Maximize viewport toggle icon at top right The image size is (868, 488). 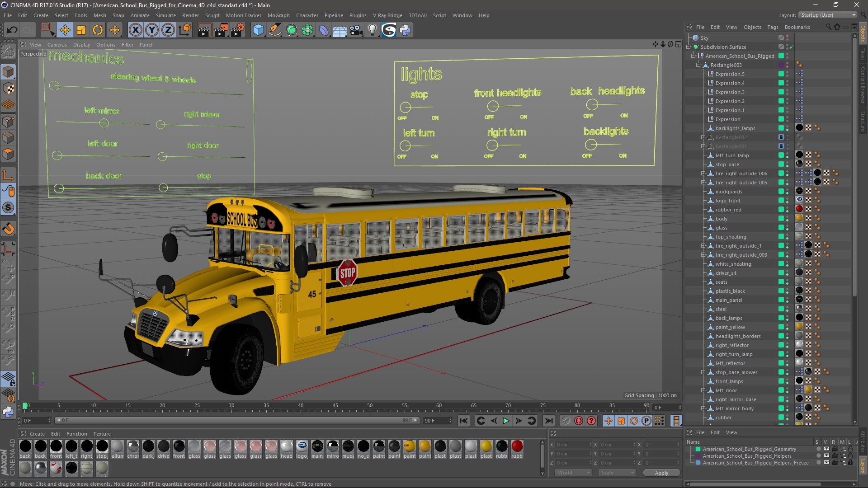(x=678, y=44)
